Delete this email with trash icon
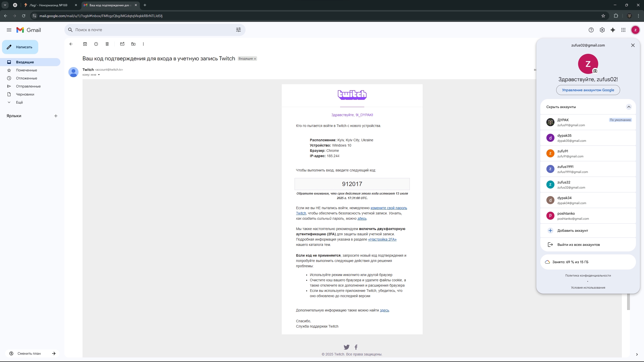 (x=107, y=44)
